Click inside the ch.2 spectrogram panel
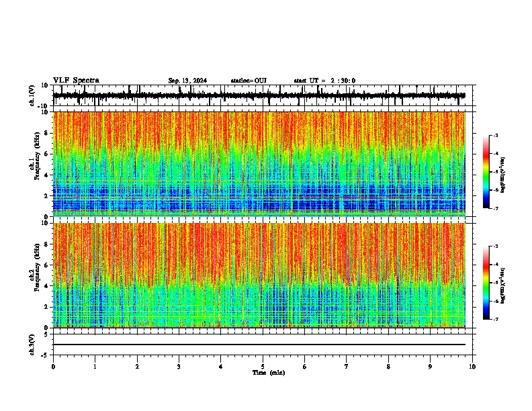The width and height of the screenshot is (532, 411). coord(259,275)
